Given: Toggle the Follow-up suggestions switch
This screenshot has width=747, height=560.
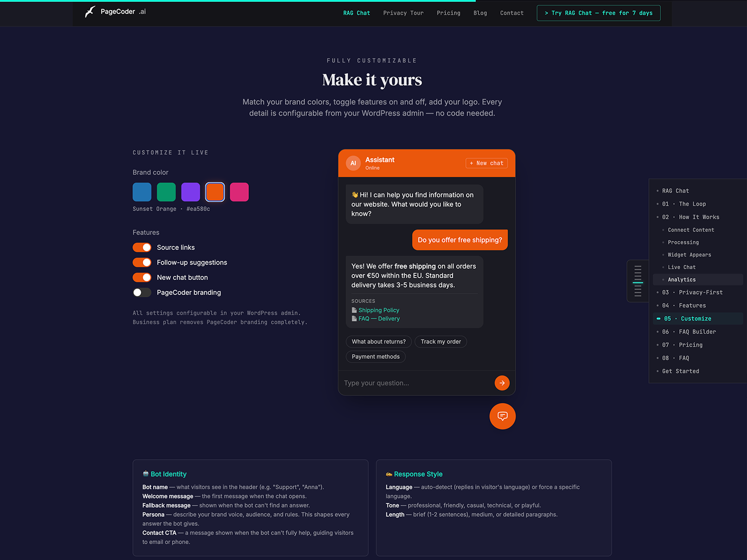Looking at the screenshot, I should [142, 262].
